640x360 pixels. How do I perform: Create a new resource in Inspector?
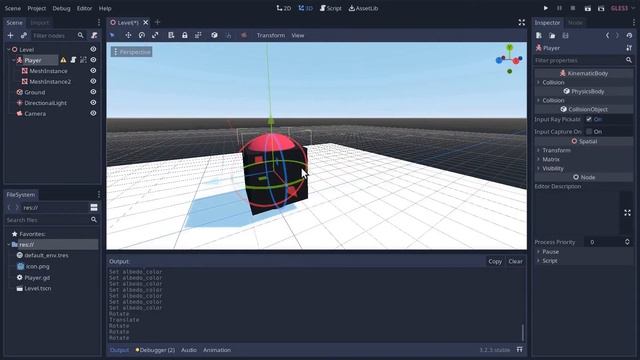point(539,36)
